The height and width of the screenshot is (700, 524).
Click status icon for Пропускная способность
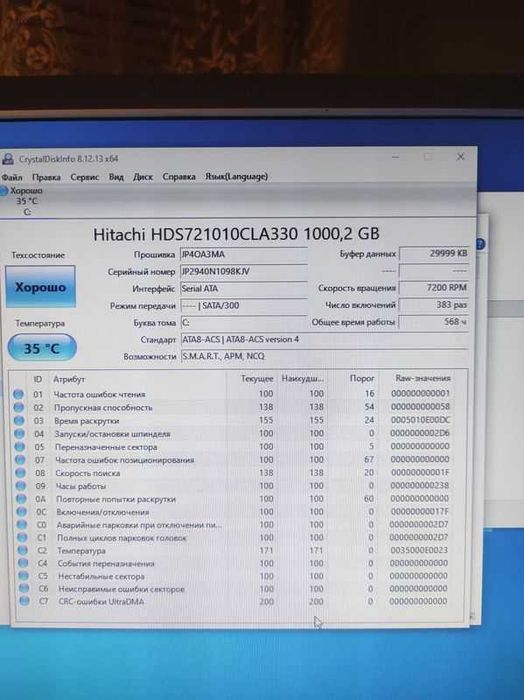tap(19, 407)
